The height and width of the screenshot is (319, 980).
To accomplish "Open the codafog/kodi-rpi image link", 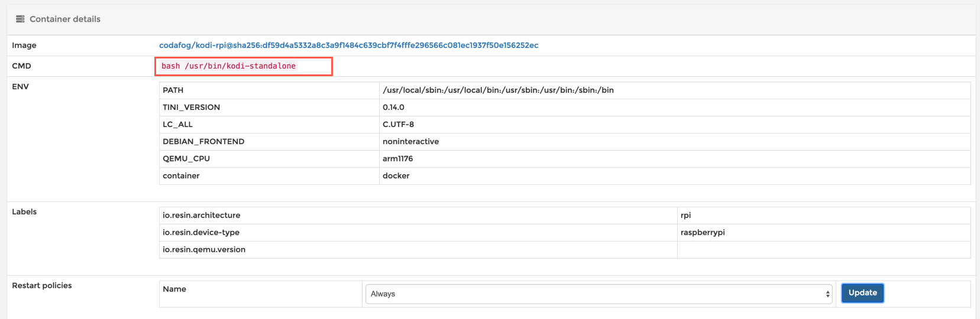I will pos(348,45).
